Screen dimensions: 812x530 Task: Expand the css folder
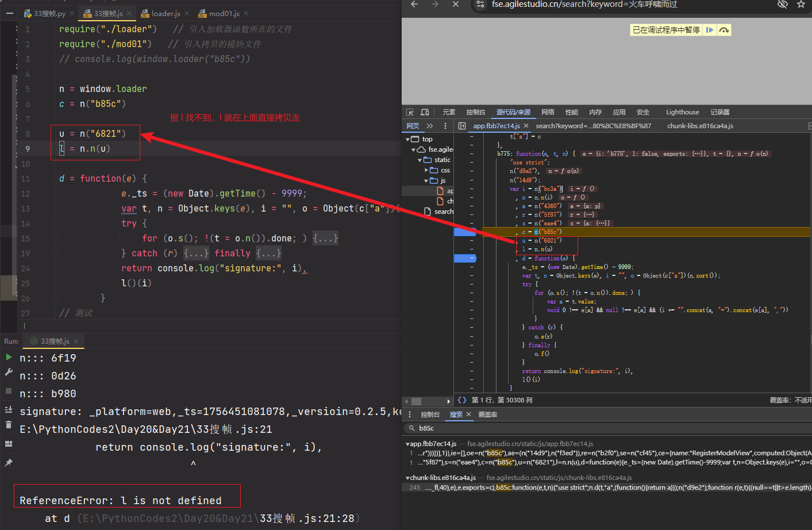(426, 170)
